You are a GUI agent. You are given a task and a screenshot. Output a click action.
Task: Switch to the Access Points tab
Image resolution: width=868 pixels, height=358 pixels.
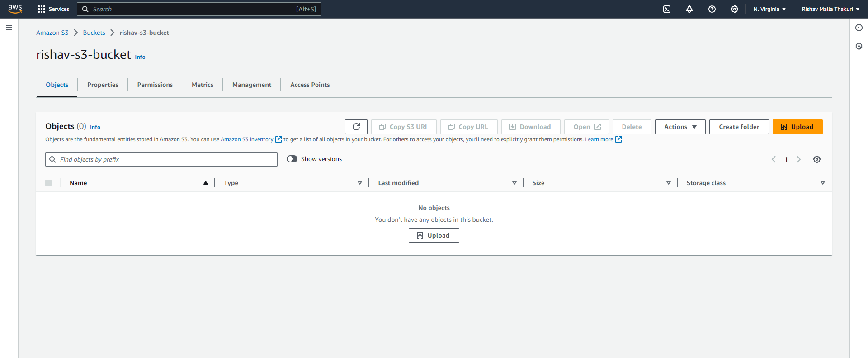pyautogui.click(x=310, y=85)
